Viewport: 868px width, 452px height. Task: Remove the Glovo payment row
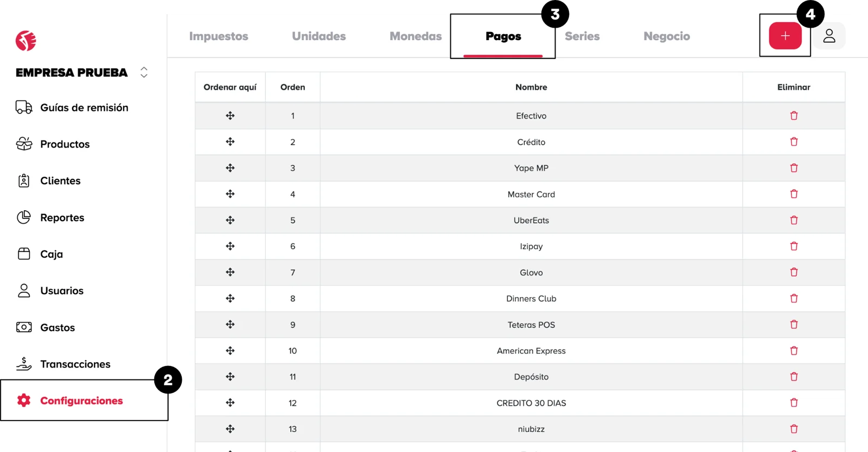tap(794, 272)
